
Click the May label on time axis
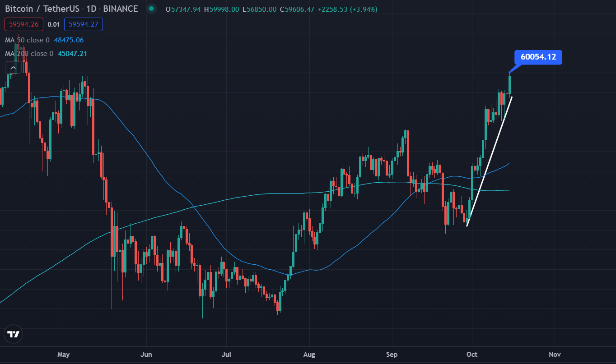click(64, 355)
